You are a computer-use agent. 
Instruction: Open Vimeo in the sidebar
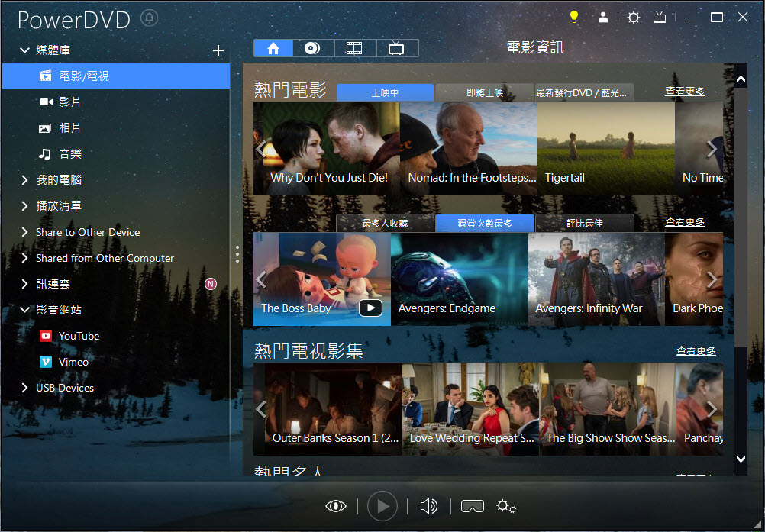coord(73,362)
